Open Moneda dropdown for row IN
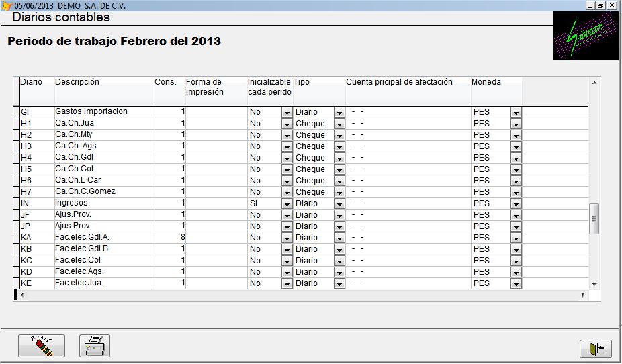 tap(516, 204)
